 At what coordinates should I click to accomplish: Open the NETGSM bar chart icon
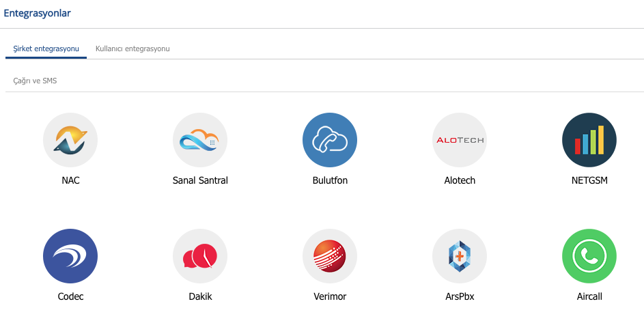click(x=589, y=140)
